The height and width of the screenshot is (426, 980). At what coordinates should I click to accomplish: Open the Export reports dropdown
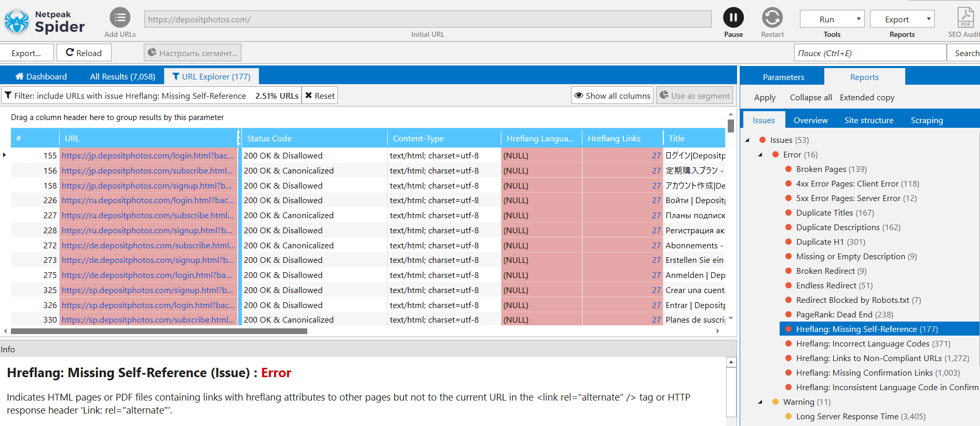pos(902,19)
